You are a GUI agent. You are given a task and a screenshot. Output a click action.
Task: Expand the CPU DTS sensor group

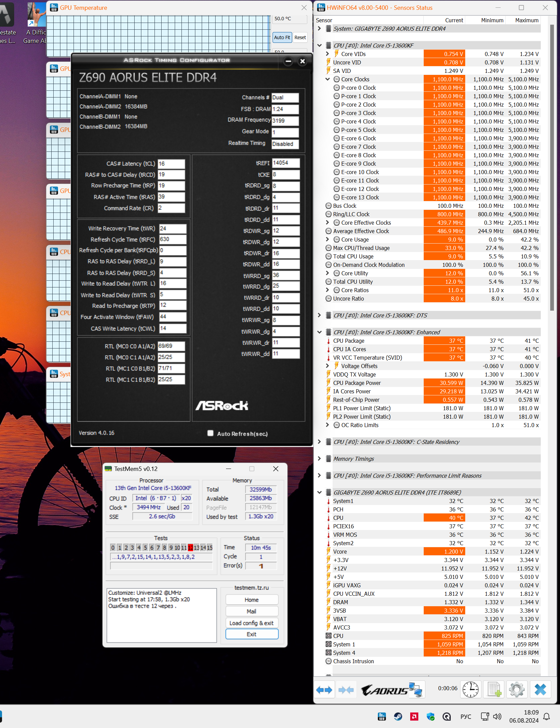tap(319, 315)
